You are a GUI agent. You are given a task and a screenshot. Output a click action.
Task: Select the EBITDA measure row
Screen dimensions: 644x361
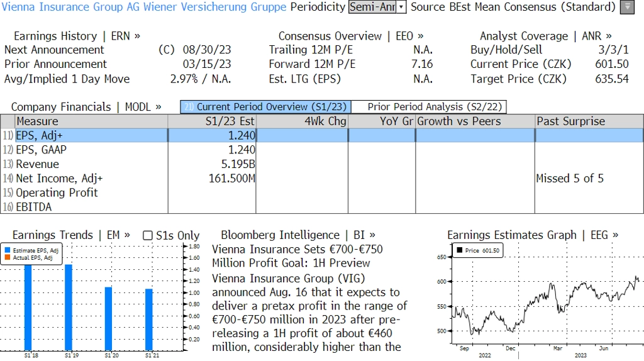pyautogui.click(x=321, y=207)
